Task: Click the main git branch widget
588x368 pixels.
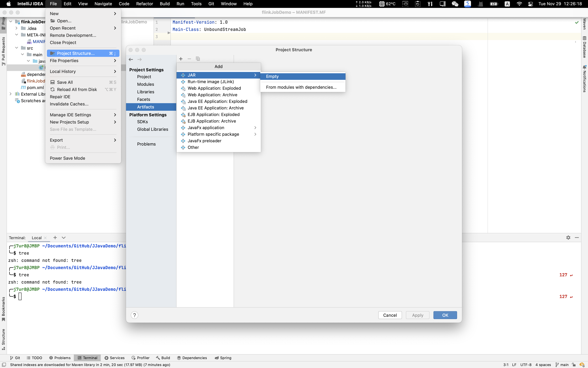Action: click(x=562, y=365)
